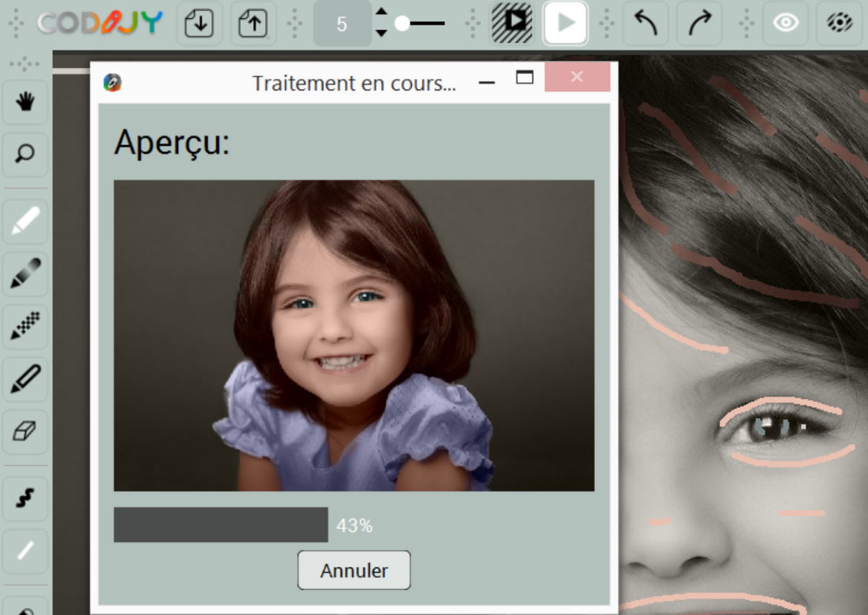Select the Hand pan tool
This screenshot has width=868, height=615.
pyautogui.click(x=25, y=102)
